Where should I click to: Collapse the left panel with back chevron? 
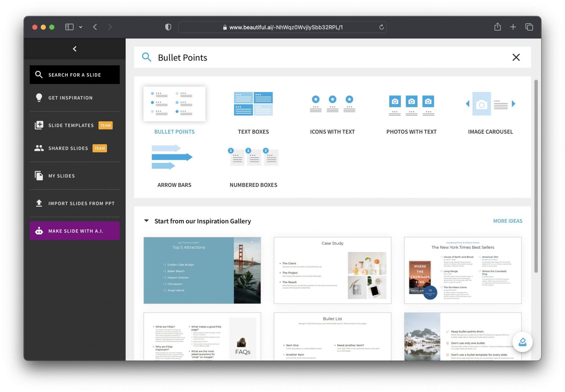[74, 49]
